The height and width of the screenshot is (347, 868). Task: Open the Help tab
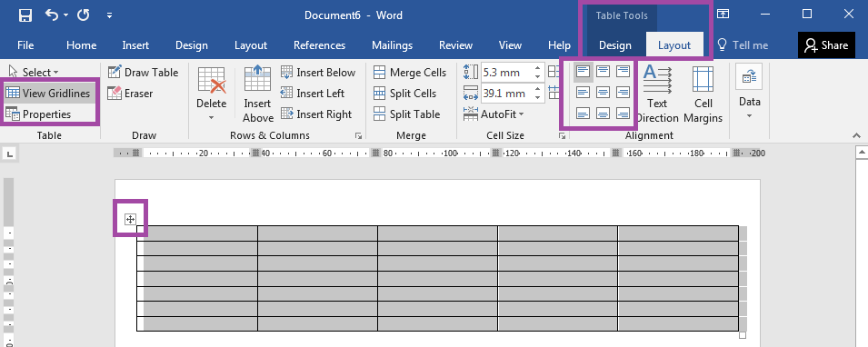(559, 45)
